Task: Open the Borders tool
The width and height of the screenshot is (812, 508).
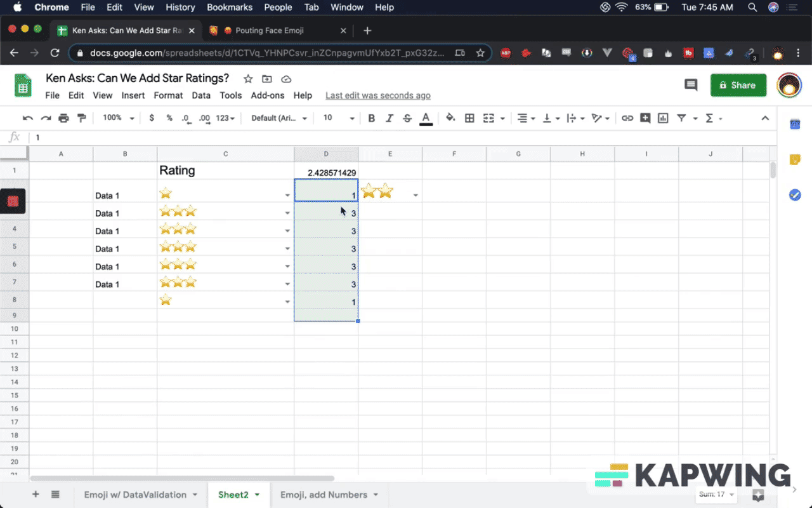Action: pyautogui.click(x=469, y=118)
